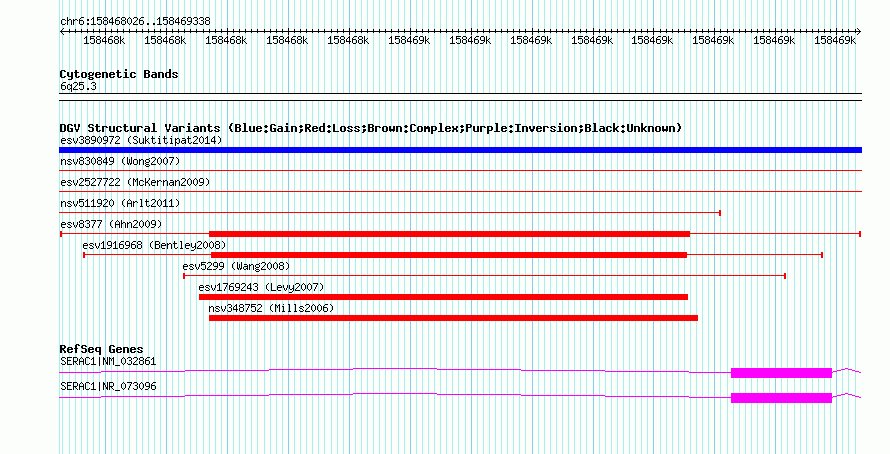This screenshot has height=454, width=890.
Task: Select the esv8377 thick red loss bar
Action: (x=450, y=234)
